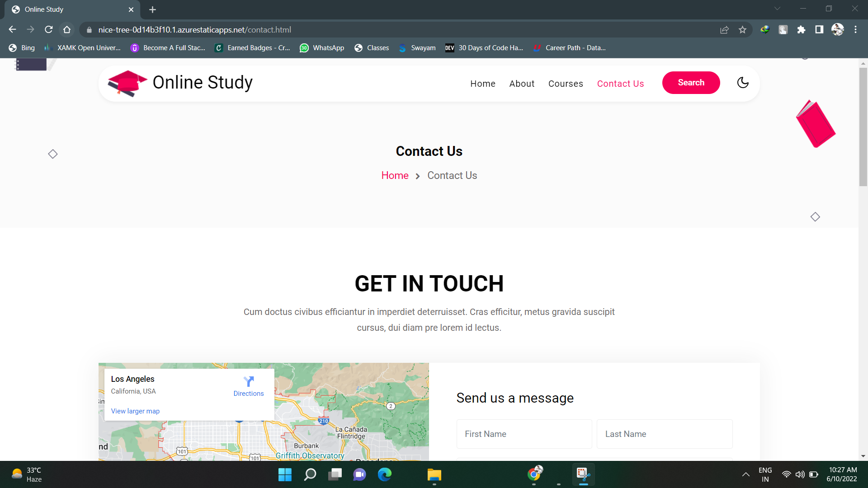Click the browser address bar URL

194,30
